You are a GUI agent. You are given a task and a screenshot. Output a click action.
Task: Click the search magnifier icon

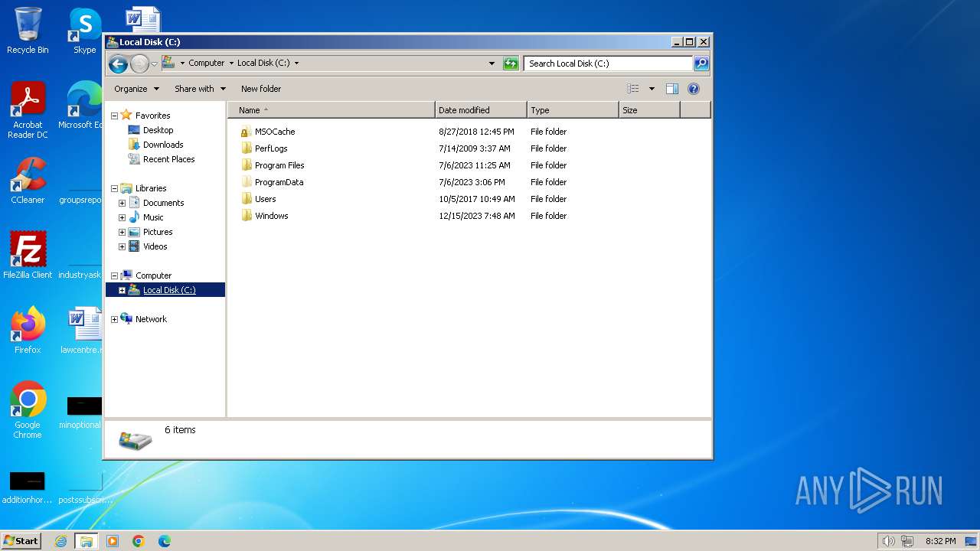pos(701,64)
